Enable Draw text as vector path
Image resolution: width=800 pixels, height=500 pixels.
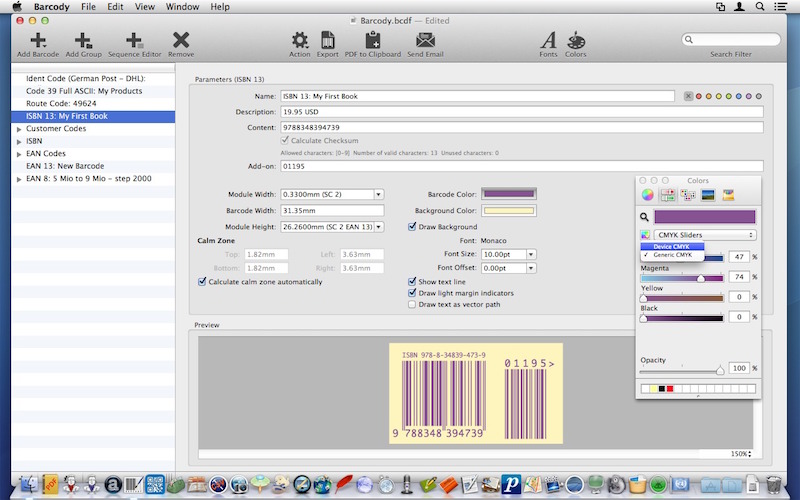pos(413,304)
